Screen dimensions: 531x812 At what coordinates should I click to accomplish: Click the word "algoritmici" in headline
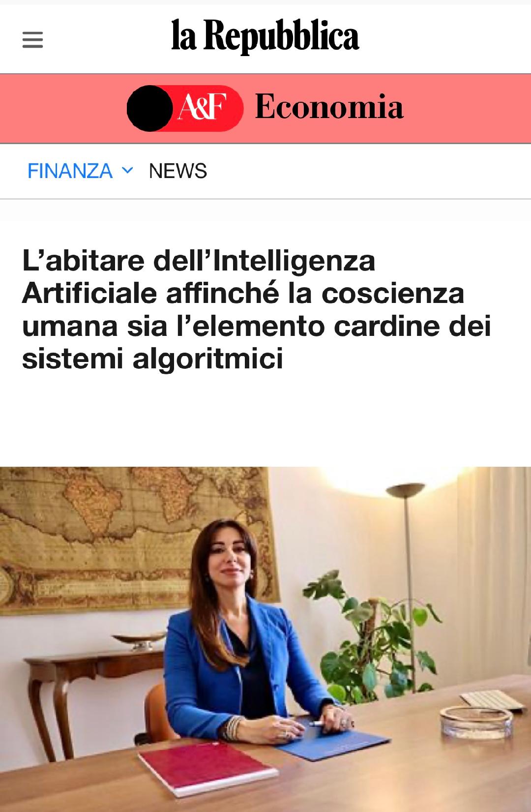click(208, 358)
